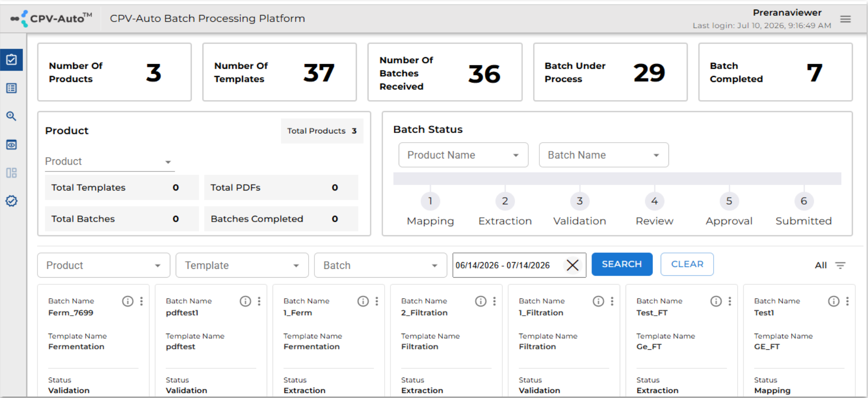Open the Batch Name dropdown in Batch Status
The width and height of the screenshot is (868, 398).
point(604,155)
